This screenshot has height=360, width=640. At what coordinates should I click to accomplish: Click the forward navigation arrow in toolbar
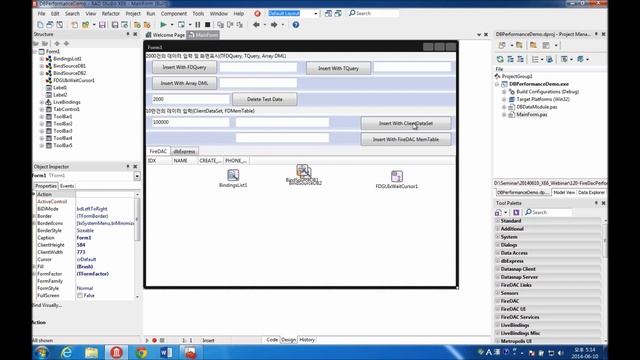tap(274, 25)
